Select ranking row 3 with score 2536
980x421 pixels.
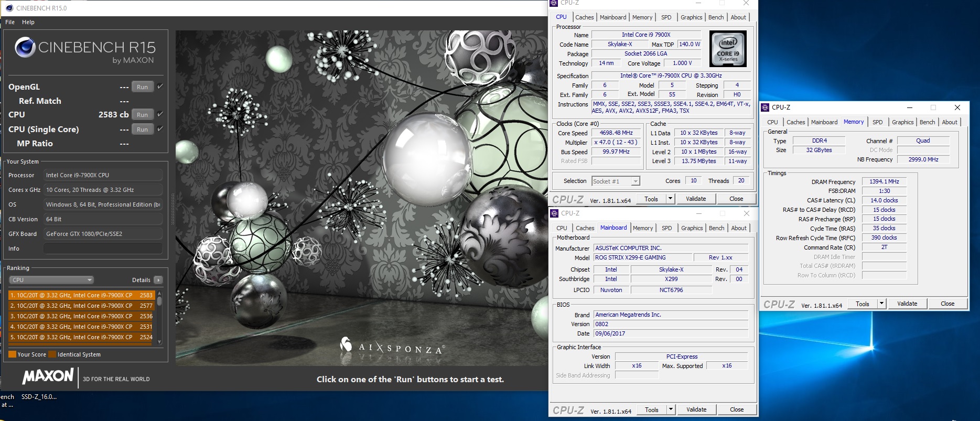(81, 316)
